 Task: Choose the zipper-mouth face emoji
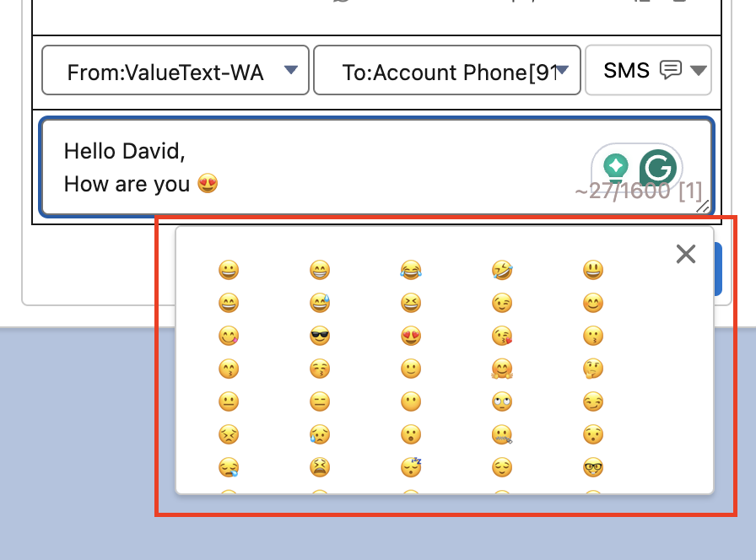pos(502,434)
